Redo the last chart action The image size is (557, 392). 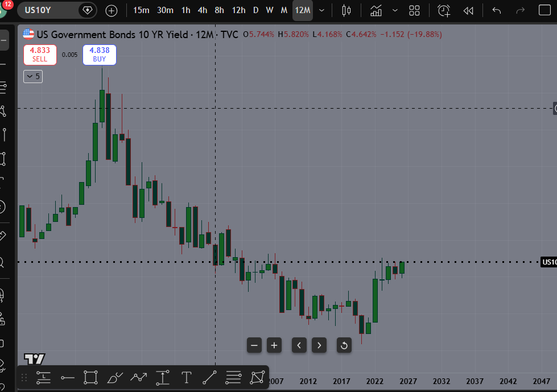[x=521, y=10]
